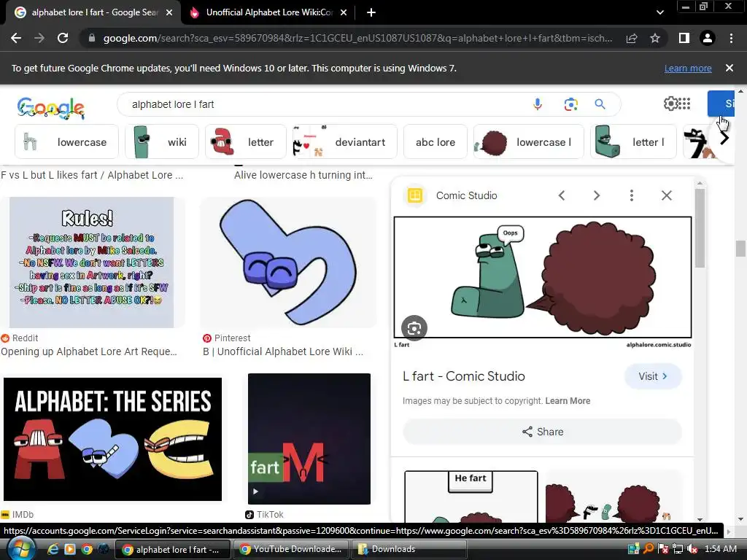Open the Chrome side panel

684,38
